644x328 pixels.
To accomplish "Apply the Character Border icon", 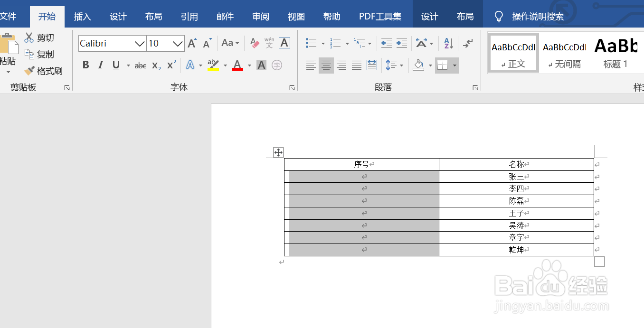I will [x=284, y=43].
